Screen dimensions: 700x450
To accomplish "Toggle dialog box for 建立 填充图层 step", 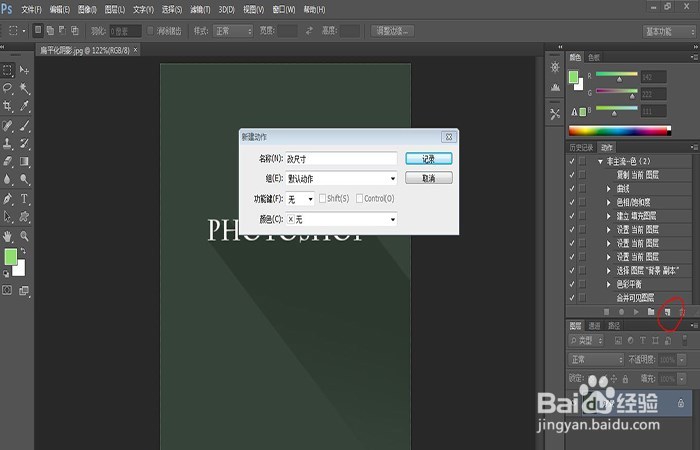I will (582, 216).
